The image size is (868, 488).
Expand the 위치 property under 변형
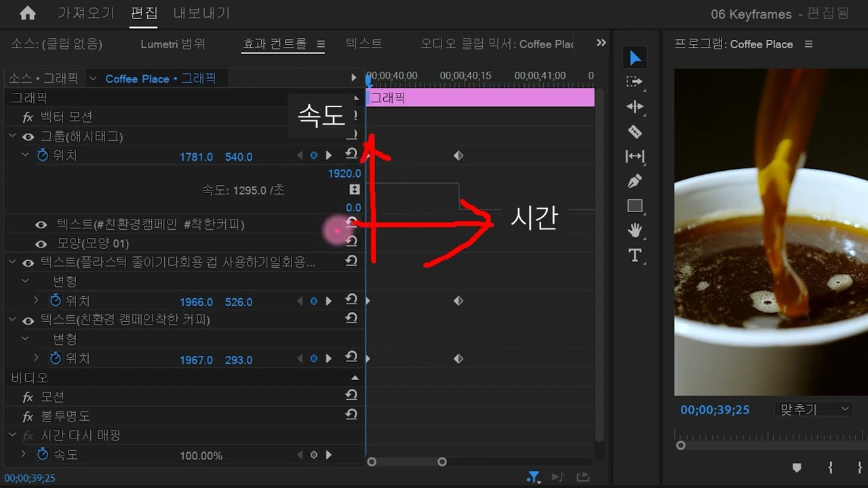[x=35, y=300]
